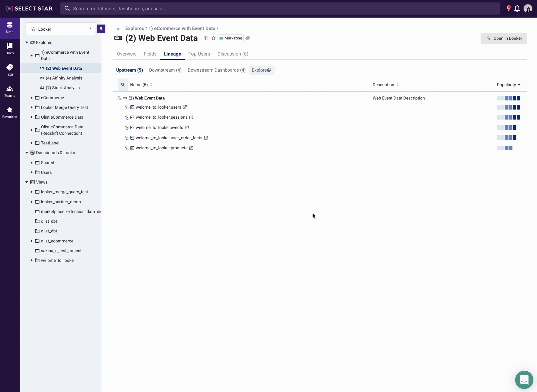Collapse the Dashboards & Looks tree section
This screenshot has height=392, width=537.
point(27,153)
